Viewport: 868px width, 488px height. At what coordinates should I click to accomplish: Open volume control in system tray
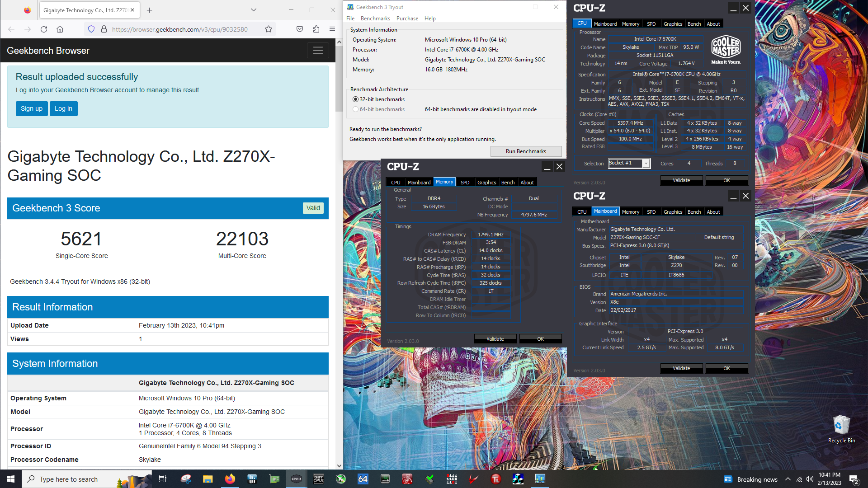tap(810, 479)
